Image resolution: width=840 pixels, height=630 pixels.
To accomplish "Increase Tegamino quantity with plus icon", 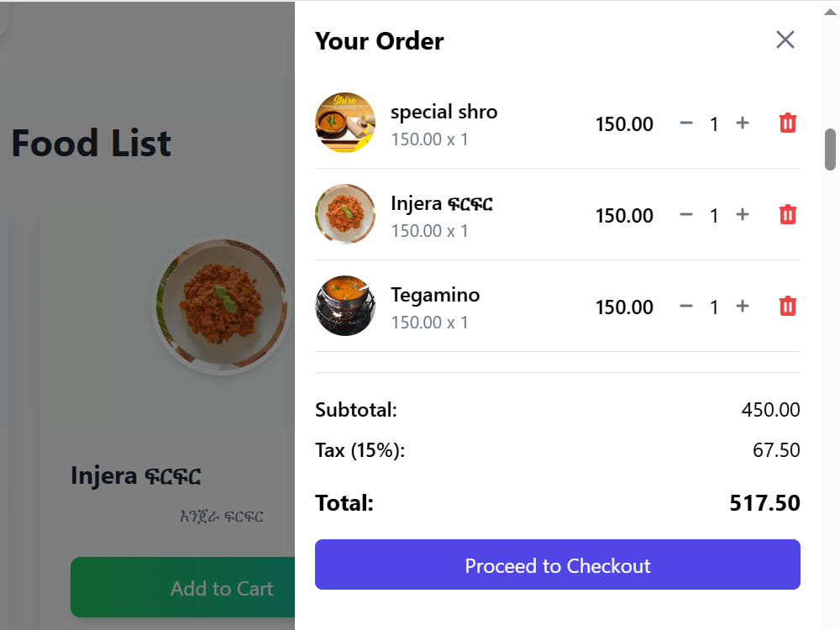I will click(742, 307).
